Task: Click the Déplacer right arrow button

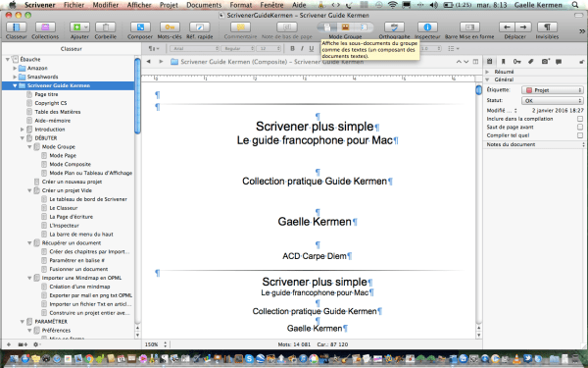Action: point(523,27)
